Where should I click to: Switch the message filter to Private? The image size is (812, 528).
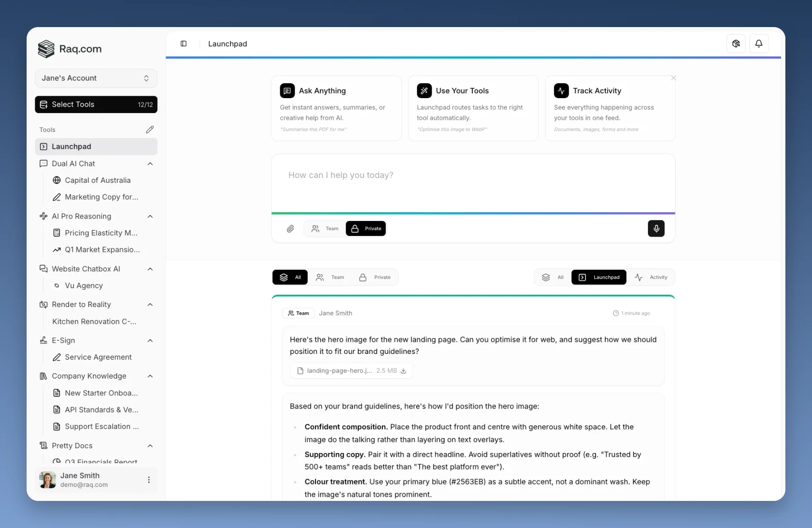376,277
